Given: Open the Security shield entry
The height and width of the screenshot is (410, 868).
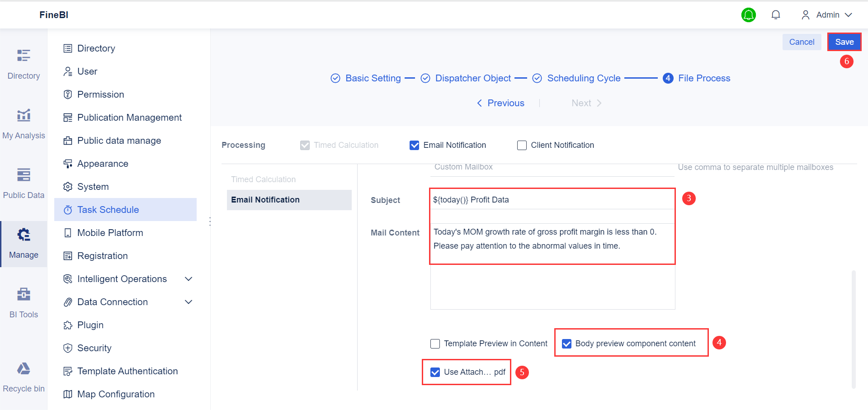Looking at the screenshot, I should coord(126,348).
